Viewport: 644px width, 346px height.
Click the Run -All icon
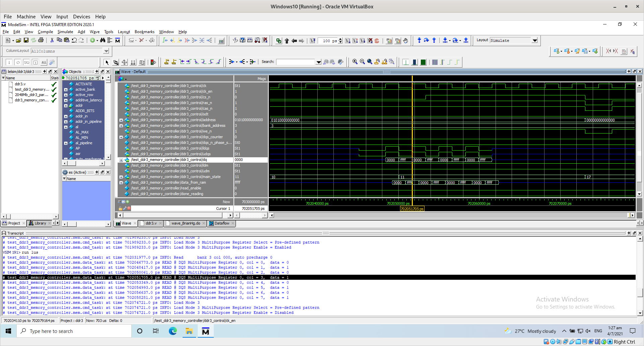coord(363,41)
